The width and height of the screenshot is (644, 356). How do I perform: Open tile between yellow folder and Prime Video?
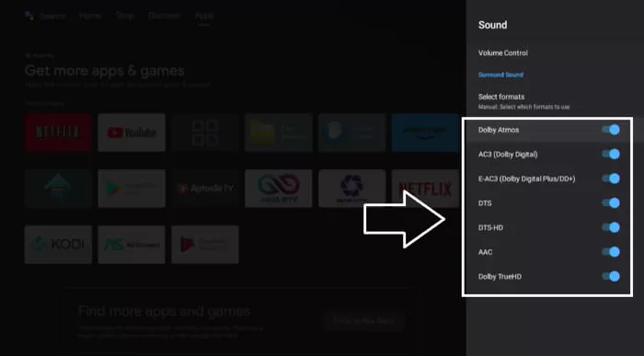pyautogui.click(x=352, y=132)
